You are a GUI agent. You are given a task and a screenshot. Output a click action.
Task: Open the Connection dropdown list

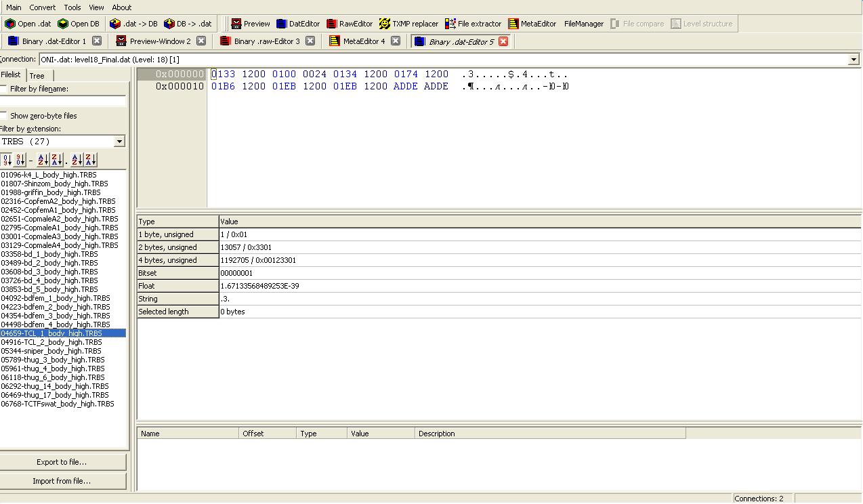[854, 60]
